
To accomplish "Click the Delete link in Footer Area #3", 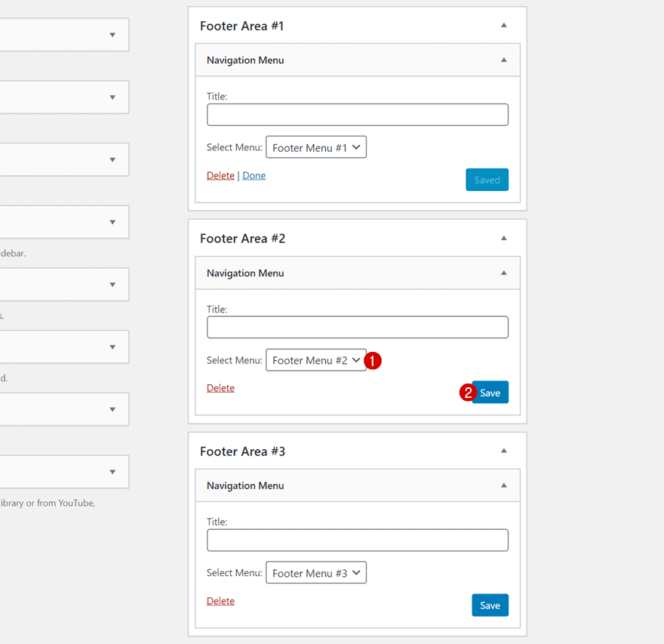I will 220,600.
